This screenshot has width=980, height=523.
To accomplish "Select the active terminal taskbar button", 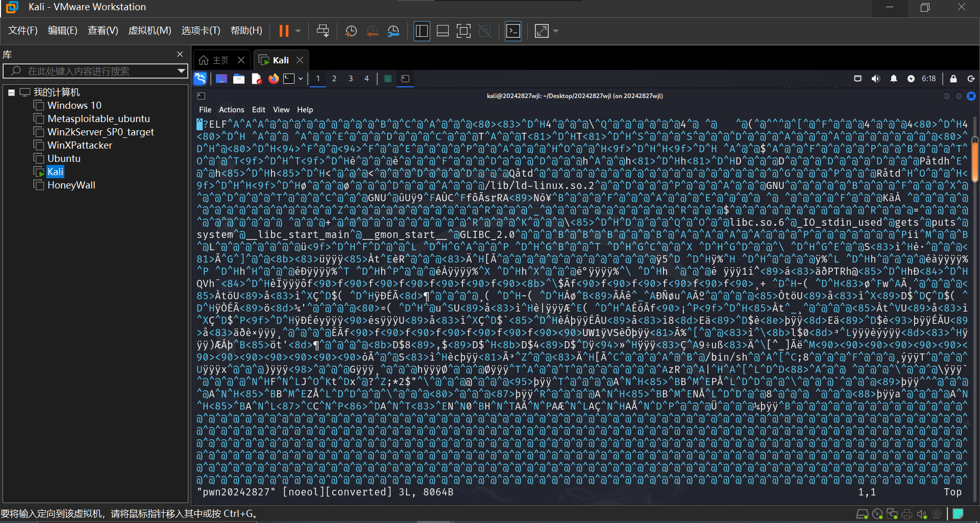I will (x=405, y=79).
